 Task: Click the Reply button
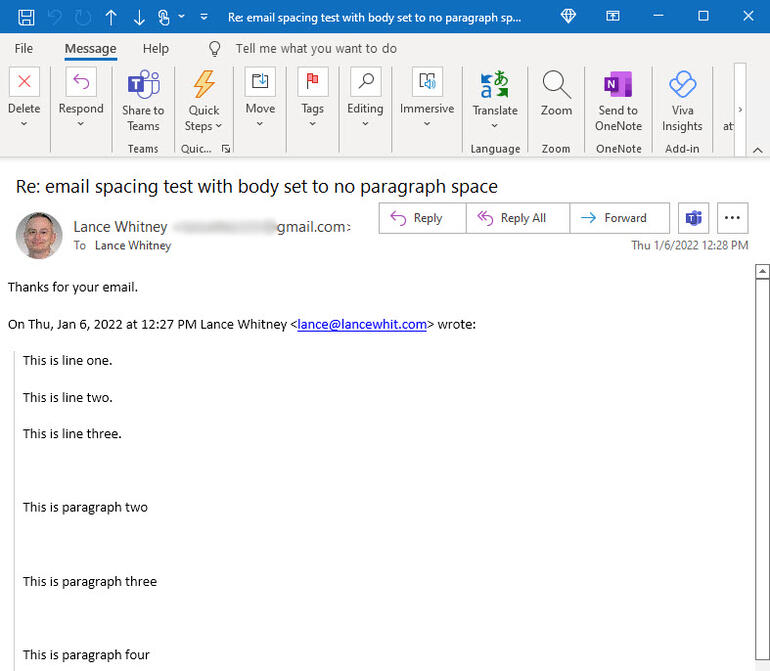point(422,218)
